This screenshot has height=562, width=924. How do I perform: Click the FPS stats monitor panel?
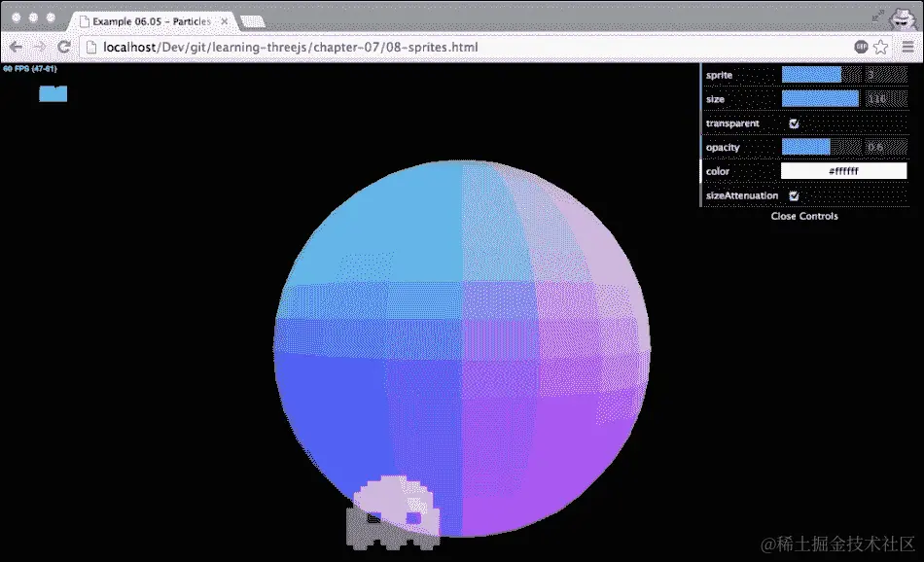click(x=35, y=84)
